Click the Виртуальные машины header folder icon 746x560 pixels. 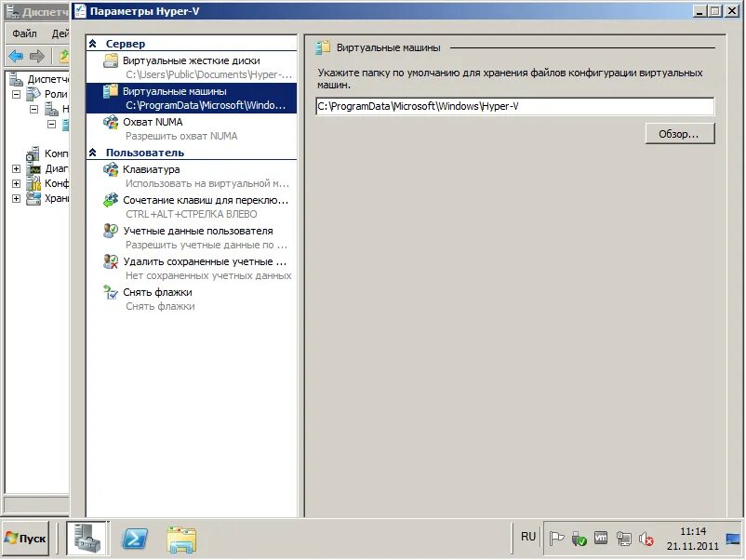point(323,47)
